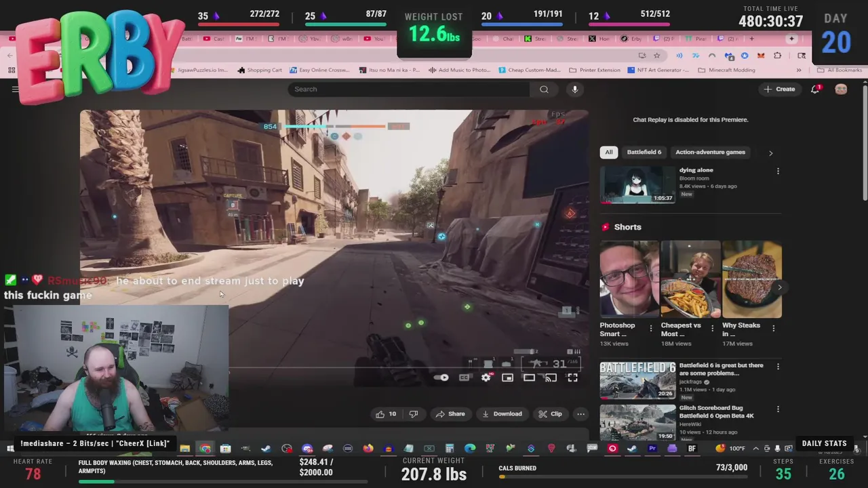The width and height of the screenshot is (868, 488).
Task: Open more video actions menu
Action: [x=580, y=414]
